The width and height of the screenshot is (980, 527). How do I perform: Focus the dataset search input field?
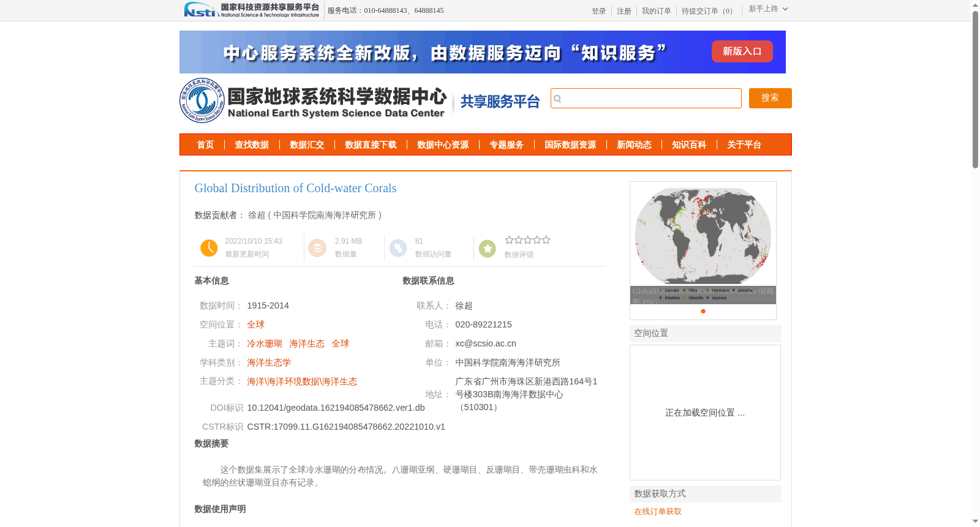pyautogui.click(x=646, y=99)
